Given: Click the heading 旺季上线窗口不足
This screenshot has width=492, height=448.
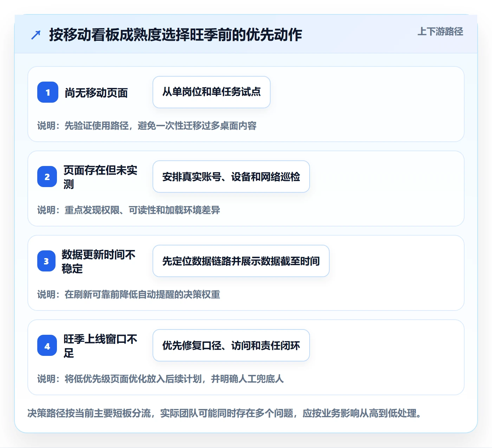Looking at the screenshot, I should coord(101,346).
